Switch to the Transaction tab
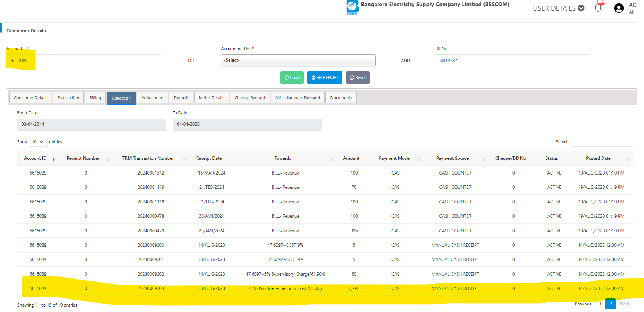This screenshot has height=312, width=644. (68, 98)
